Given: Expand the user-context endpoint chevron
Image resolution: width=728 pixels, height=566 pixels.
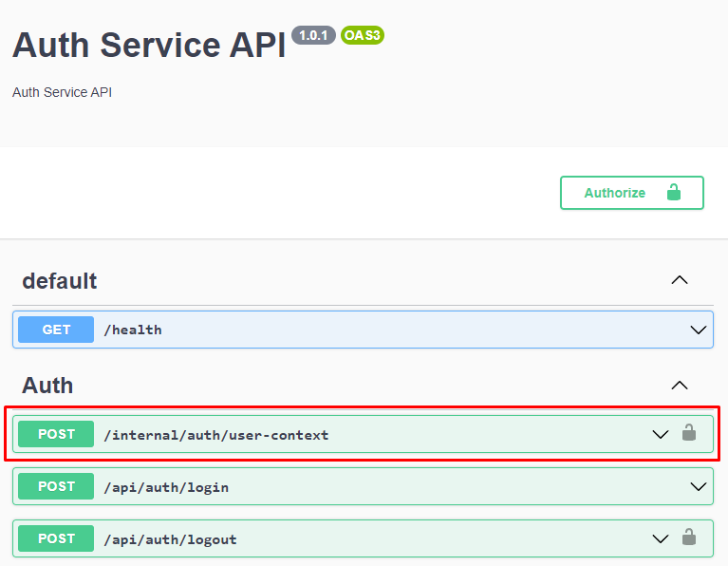Looking at the screenshot, I should click(661, 434).
